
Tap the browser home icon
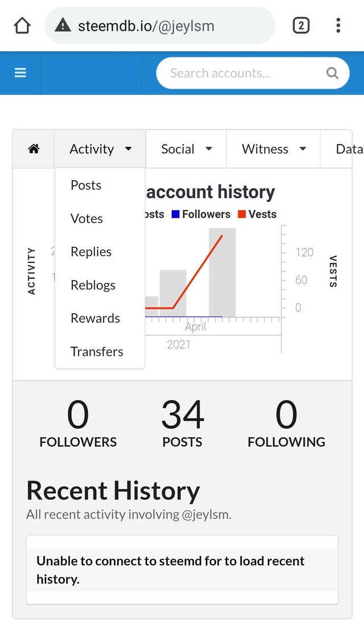click(x=22, y=26)
